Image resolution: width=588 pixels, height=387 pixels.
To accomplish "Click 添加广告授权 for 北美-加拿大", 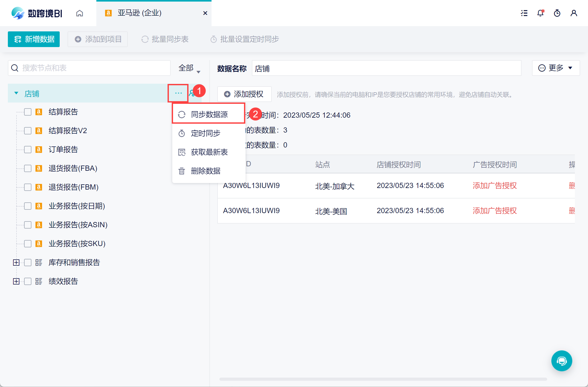I will click(x=495, y=185).
